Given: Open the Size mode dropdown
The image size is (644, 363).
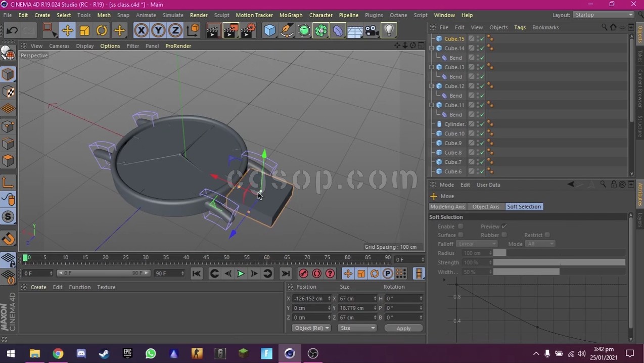Looking at the screenshot, I should click(x=357, y=328).
